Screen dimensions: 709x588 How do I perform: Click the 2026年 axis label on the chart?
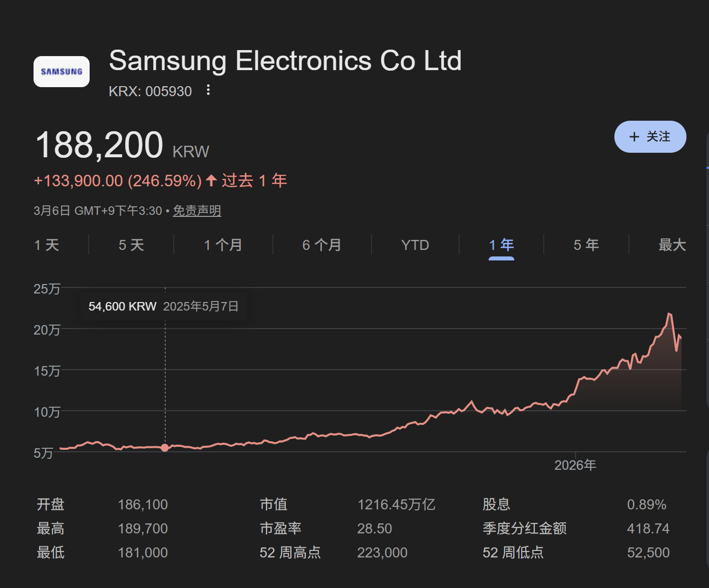[x=575, y=465]
